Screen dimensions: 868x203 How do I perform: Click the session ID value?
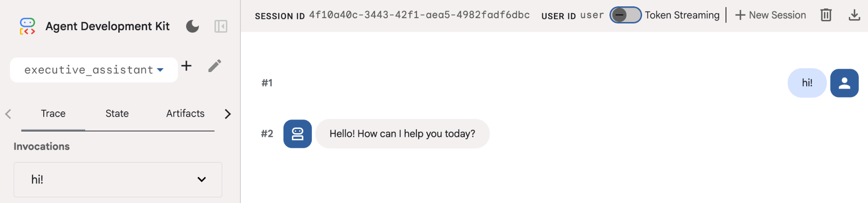point(419,15)
